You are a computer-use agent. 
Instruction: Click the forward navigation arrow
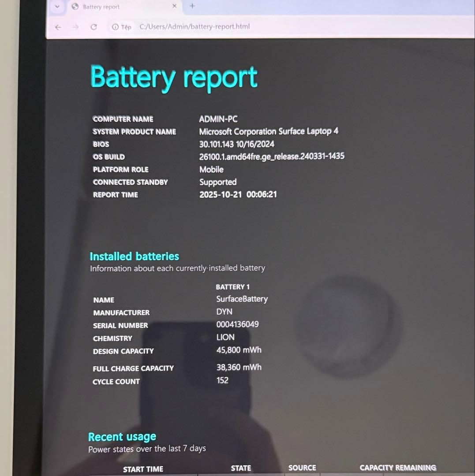(x=76, y=27)
